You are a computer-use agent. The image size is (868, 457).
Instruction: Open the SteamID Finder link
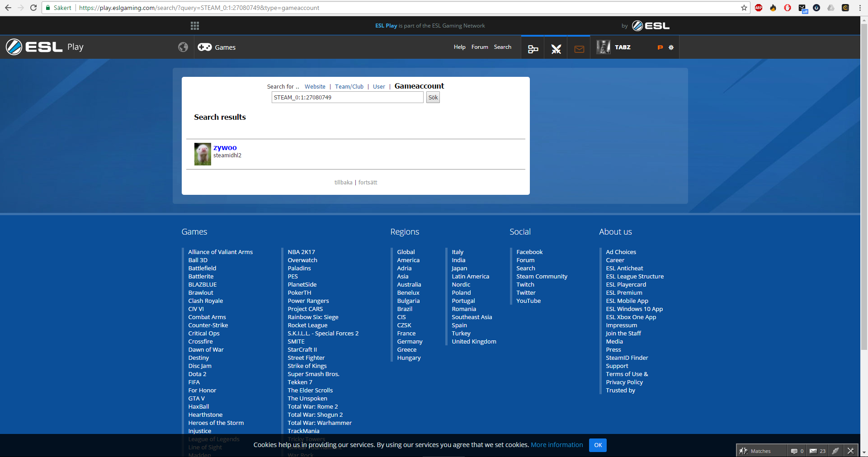click(627, 358)
